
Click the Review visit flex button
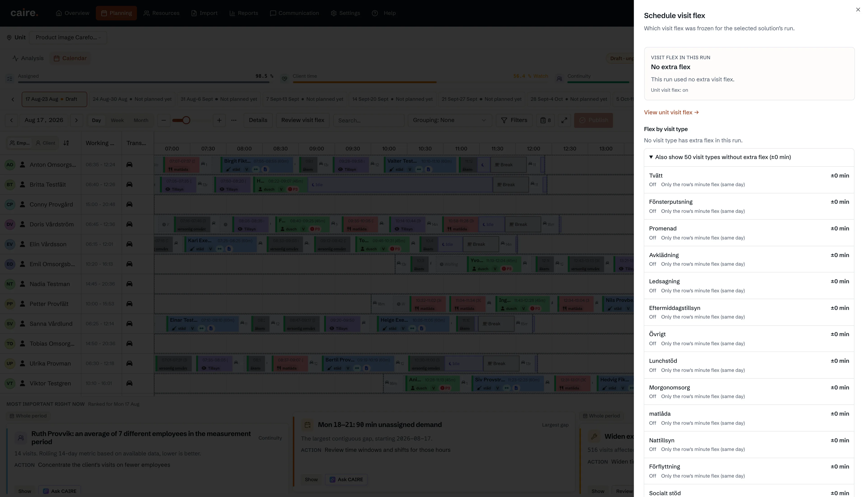302,120
